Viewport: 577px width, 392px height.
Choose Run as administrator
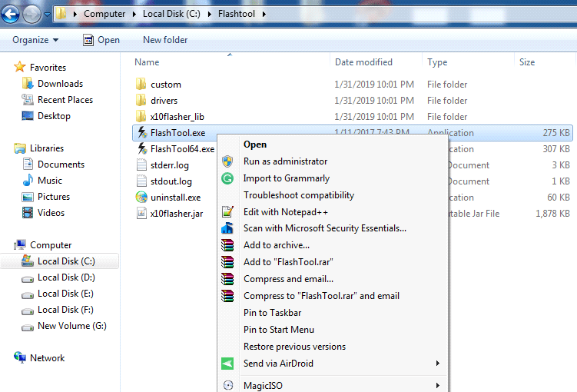(333, 161)
